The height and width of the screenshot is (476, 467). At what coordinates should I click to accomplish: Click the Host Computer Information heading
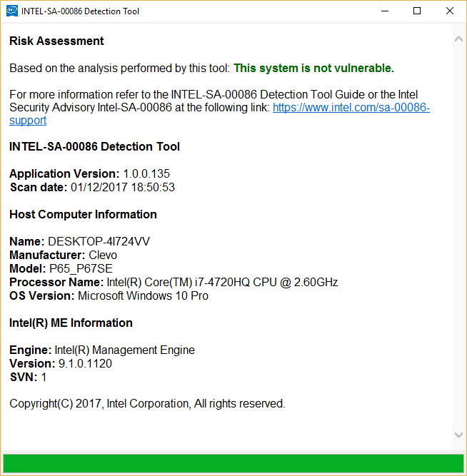tap(83, 214)
